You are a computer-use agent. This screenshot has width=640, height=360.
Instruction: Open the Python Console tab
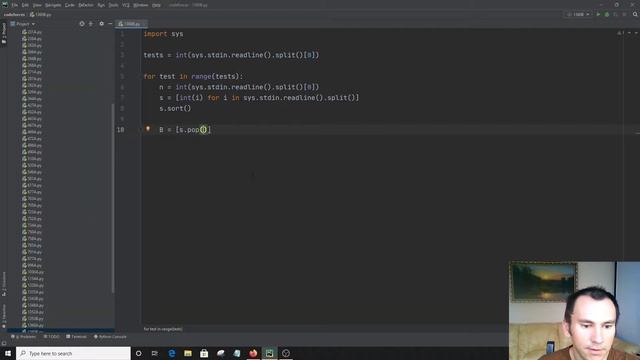pos(110,337)
